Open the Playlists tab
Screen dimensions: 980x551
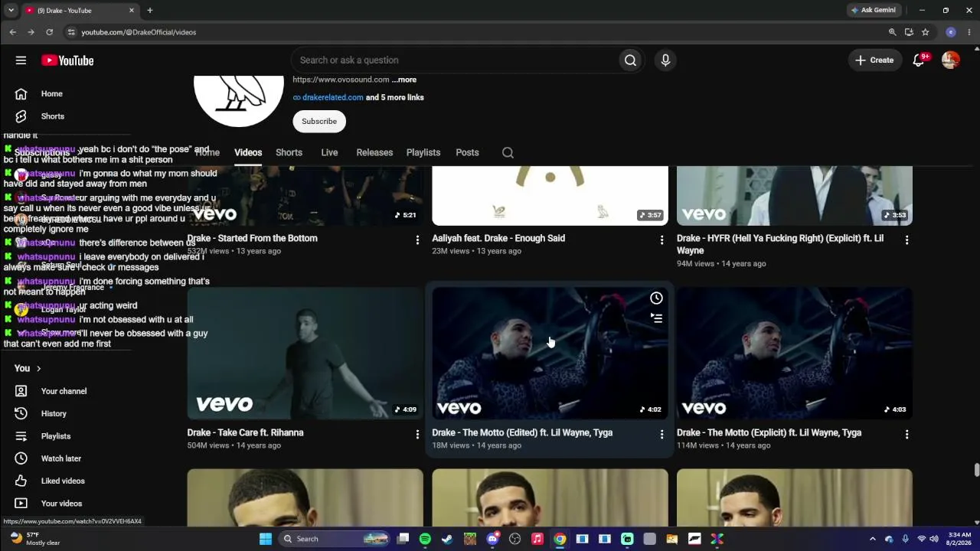point(423,152)
